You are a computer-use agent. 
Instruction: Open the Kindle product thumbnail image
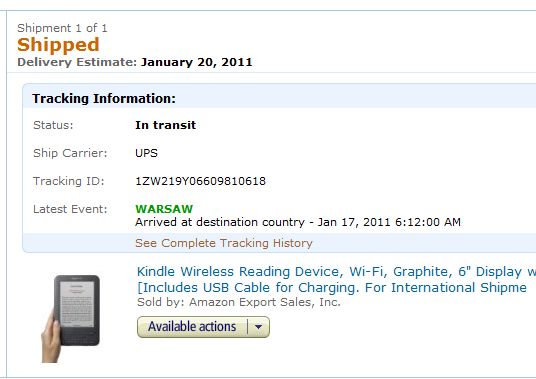pyautogui.click(x=71, y=318)
